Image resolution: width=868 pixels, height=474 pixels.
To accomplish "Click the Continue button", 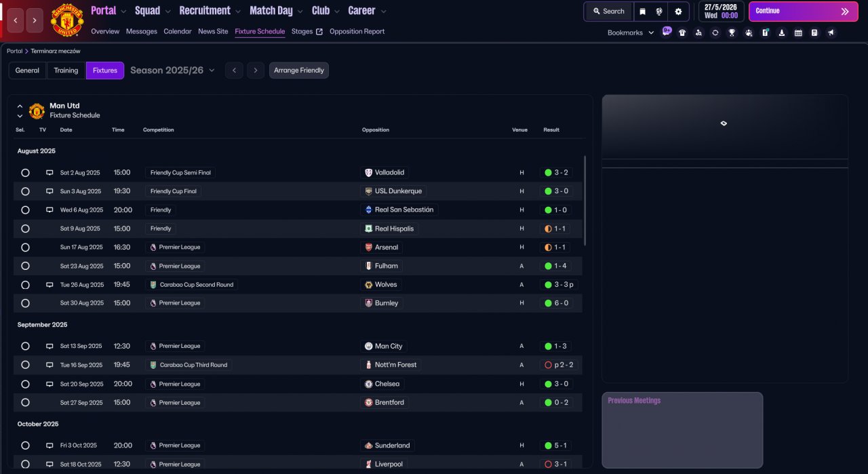I will [803, 12].
